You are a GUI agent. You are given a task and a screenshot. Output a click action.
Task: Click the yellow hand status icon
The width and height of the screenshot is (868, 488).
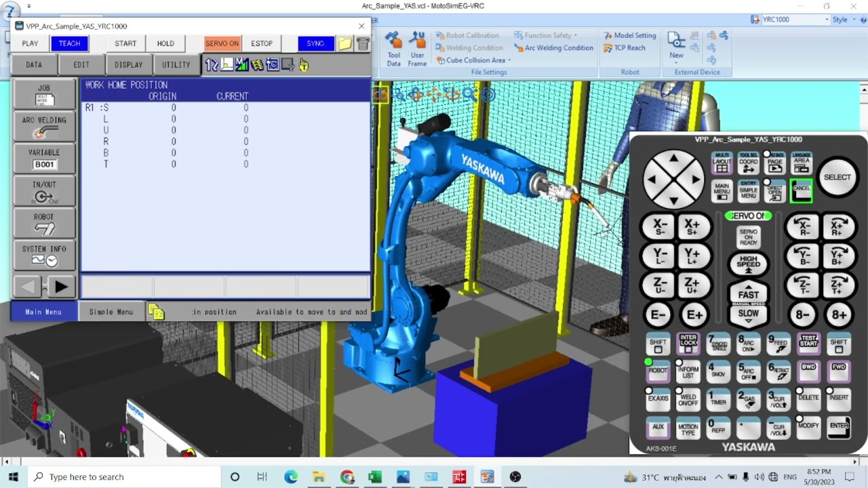pyautogui.click(x=303, y=65)
